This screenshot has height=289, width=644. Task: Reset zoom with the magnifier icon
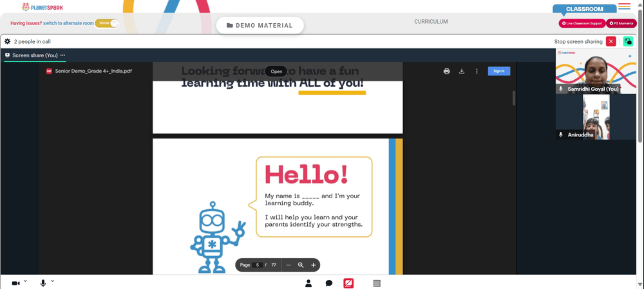coord(301,265)
